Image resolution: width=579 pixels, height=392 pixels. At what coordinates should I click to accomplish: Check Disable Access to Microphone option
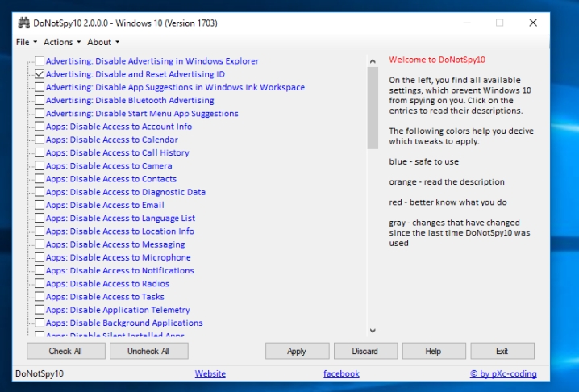(x=40, y=257)
